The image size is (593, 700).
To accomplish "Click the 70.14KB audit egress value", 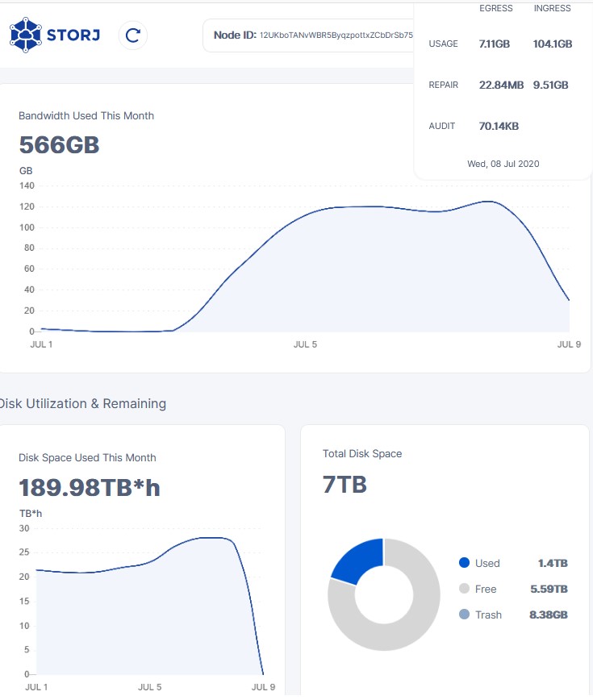I will click(x=499, y=127).
